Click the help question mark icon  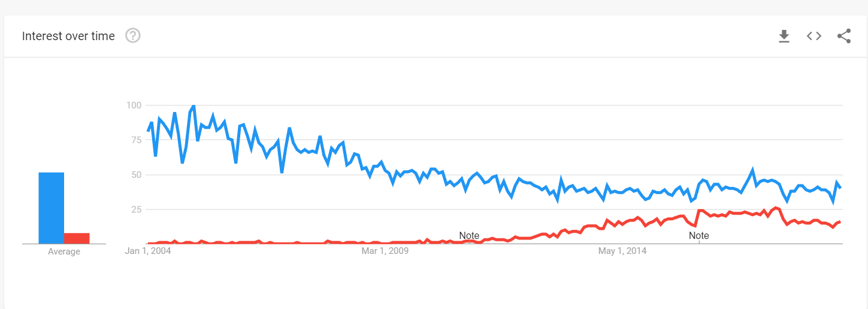coord(133,36)
